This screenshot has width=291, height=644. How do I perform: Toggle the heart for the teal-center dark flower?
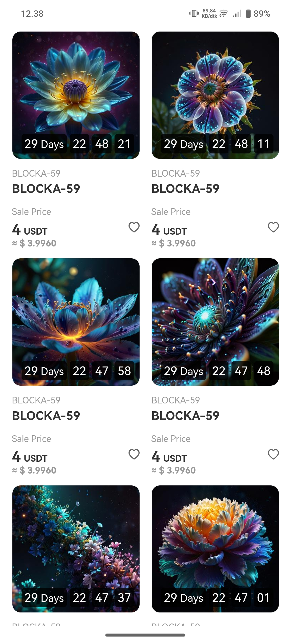pyautogui.click(x=273, y=454)
